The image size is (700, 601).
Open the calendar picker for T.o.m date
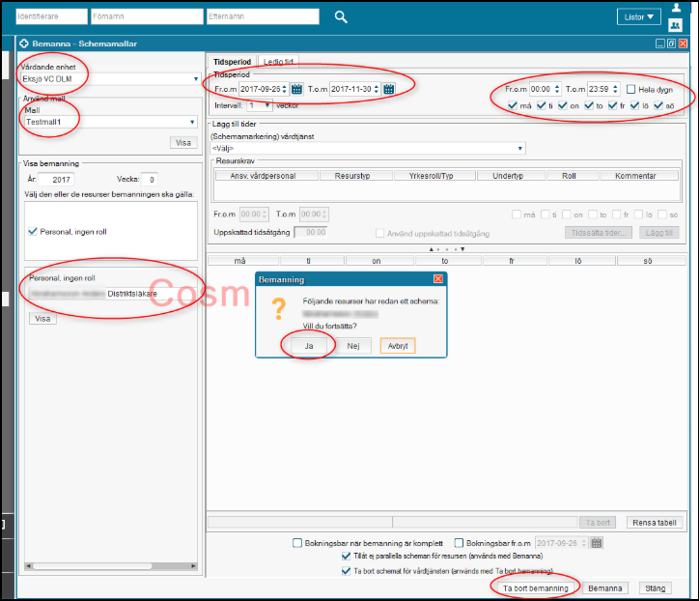click(x=388, y=89)
